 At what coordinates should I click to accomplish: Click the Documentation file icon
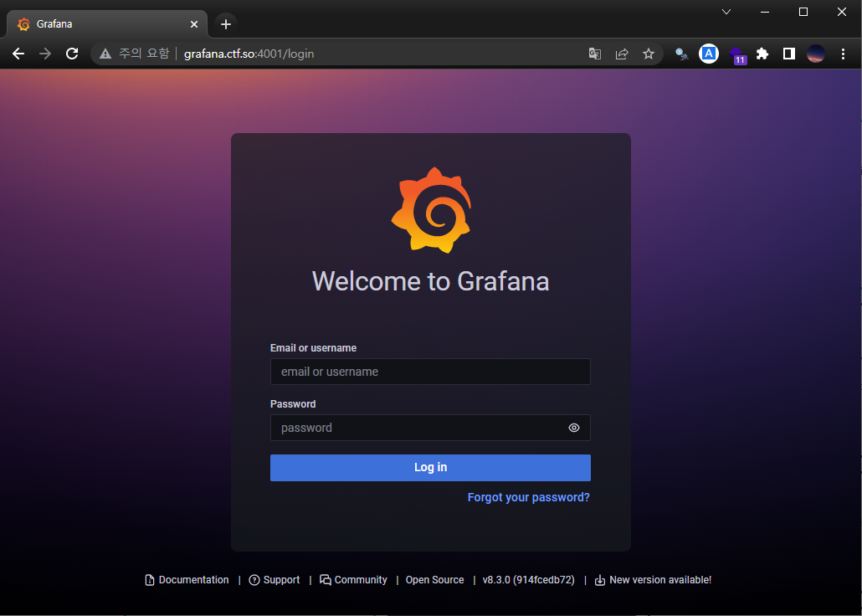click(150, 580)
